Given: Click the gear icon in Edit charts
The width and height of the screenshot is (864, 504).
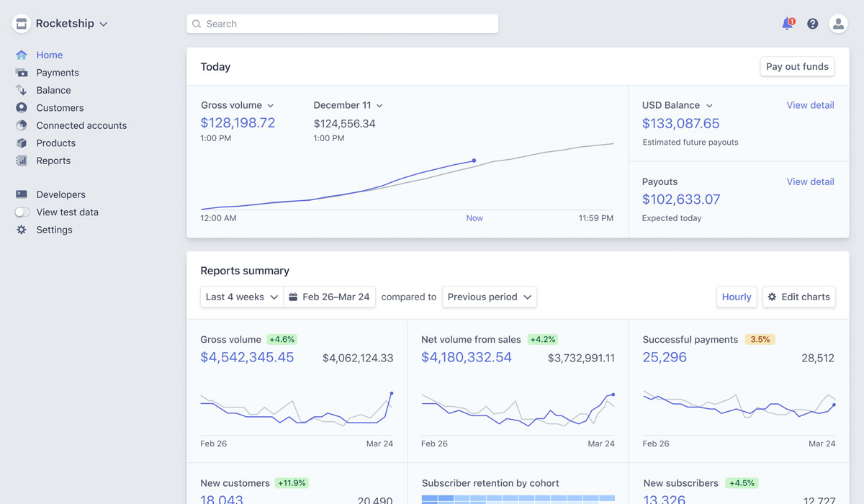Looking at the screenshot, I should pos(773,297).
